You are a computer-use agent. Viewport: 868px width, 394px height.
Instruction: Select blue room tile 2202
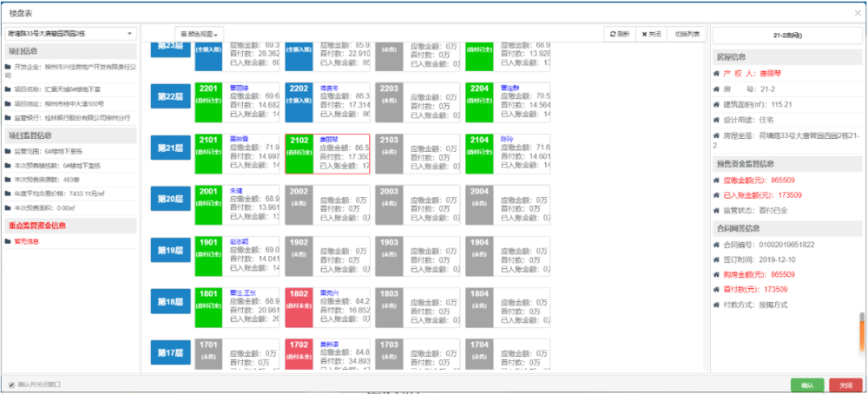[x=299, y=102]
